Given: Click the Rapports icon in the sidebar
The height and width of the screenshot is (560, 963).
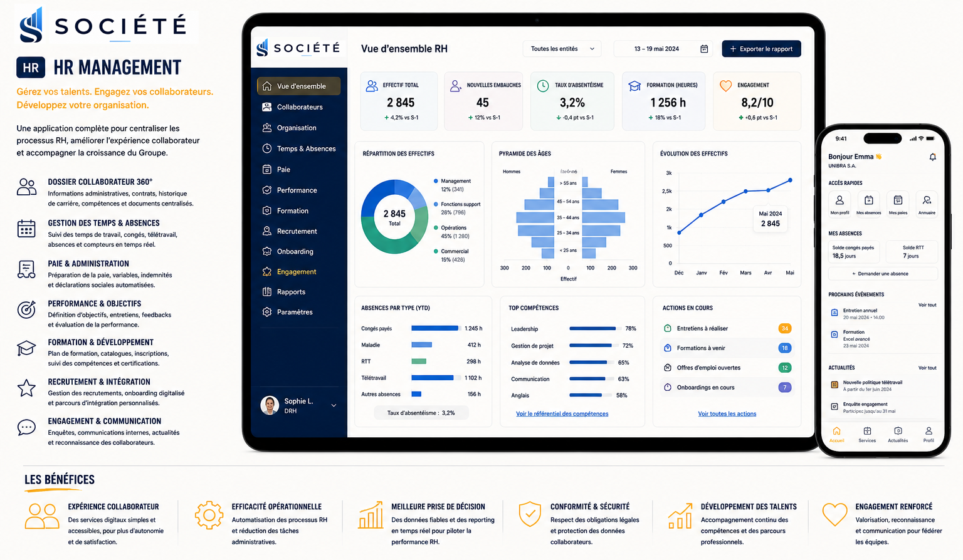Looking at the screenshot, I should click(267, 292).
